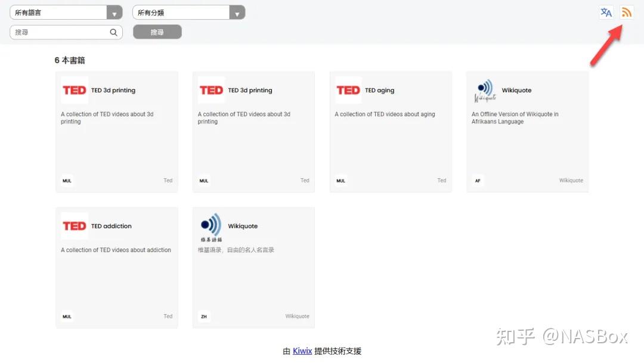
Task: Click the '6 本書籍' book count heading
Action: coord(70,60)
